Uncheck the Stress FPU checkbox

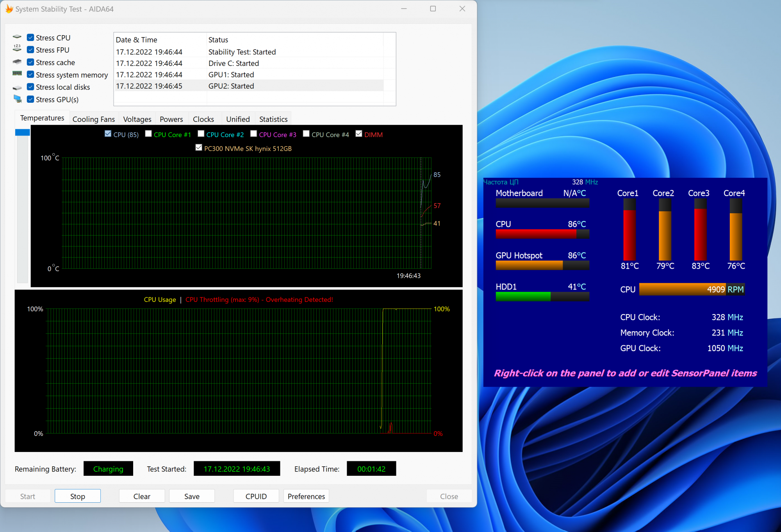pos(30,50)
